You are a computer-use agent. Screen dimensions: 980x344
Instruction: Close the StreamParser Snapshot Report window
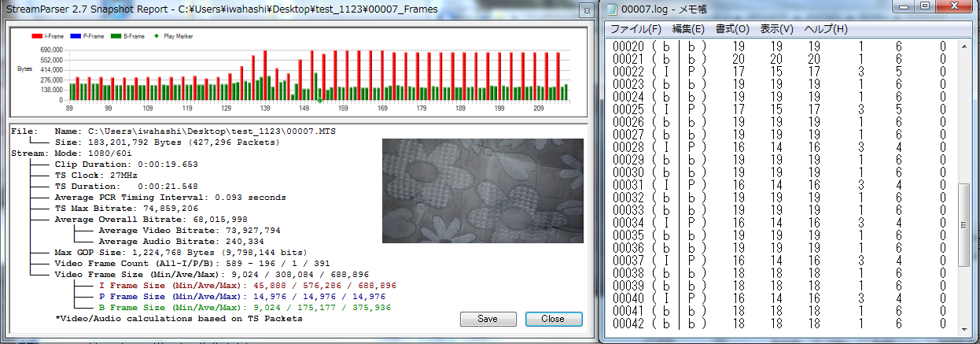[585, 9]
